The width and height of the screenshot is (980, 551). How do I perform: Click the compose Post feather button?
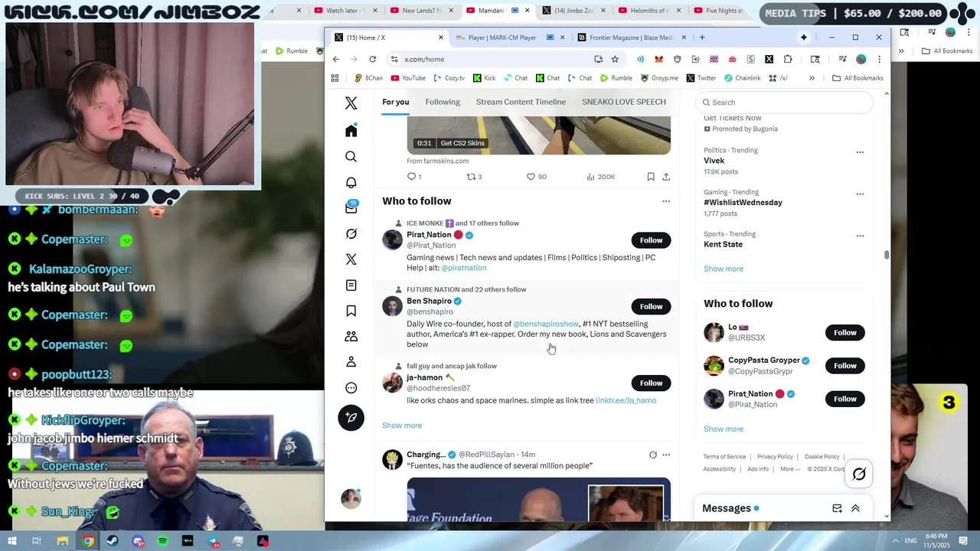pos(351,417)
